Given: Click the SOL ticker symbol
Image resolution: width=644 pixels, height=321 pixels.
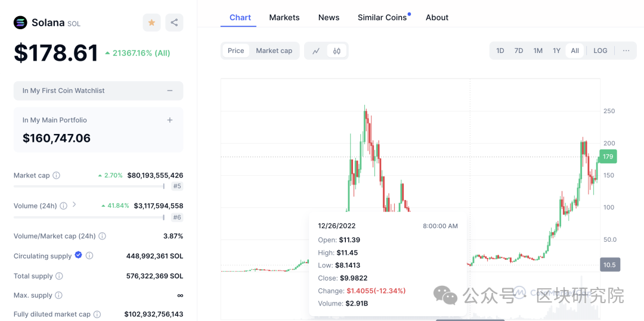Looking at the screenshot, I should (74, 24).
